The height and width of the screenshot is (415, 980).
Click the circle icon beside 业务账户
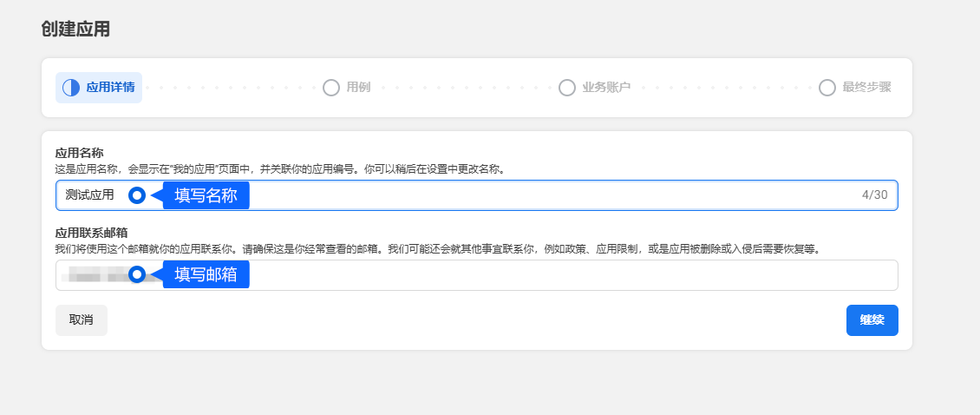tap(567, 88)
